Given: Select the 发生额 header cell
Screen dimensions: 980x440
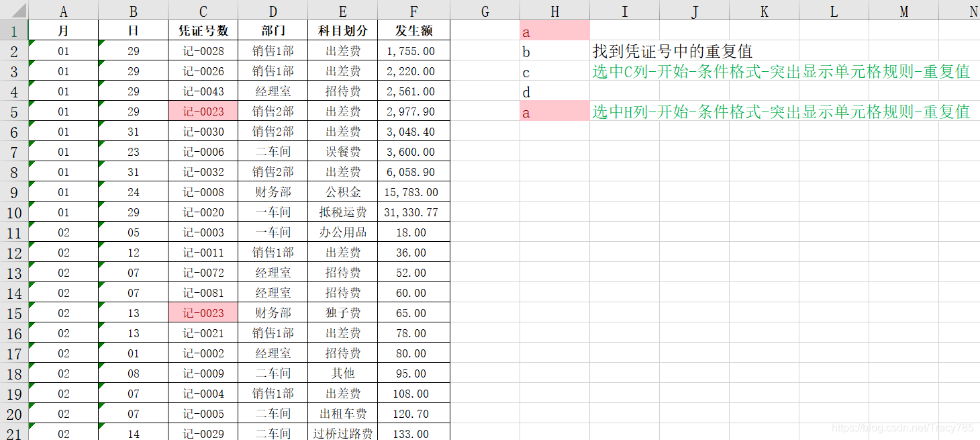Looking at the screenshot, I should [x=413, y=31].
